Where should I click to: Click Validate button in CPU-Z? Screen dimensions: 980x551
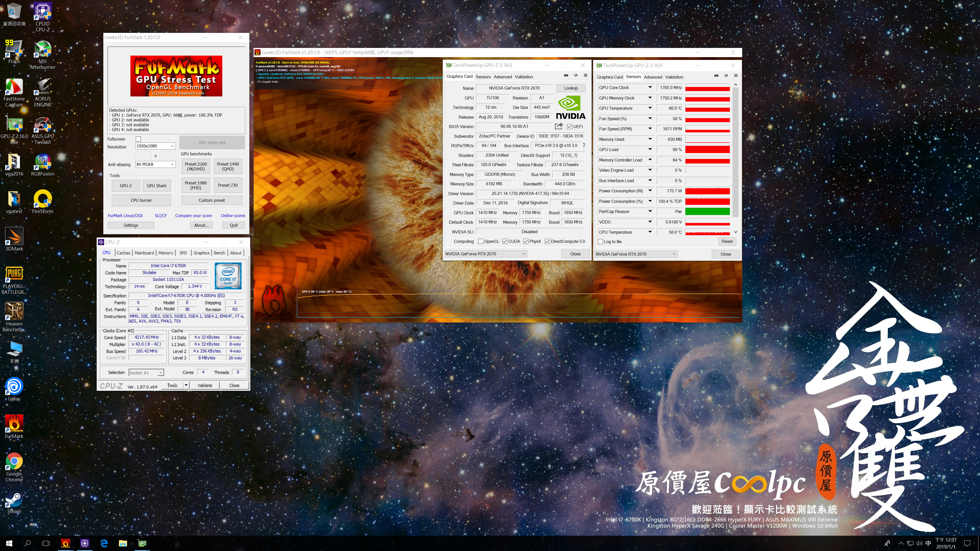205,385
